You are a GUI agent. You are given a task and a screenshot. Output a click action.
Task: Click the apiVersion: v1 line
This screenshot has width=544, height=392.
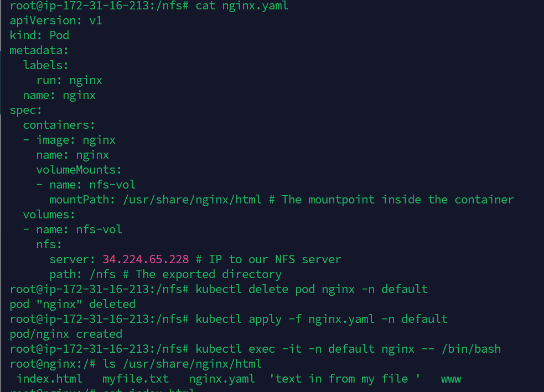tap(56, 20)
